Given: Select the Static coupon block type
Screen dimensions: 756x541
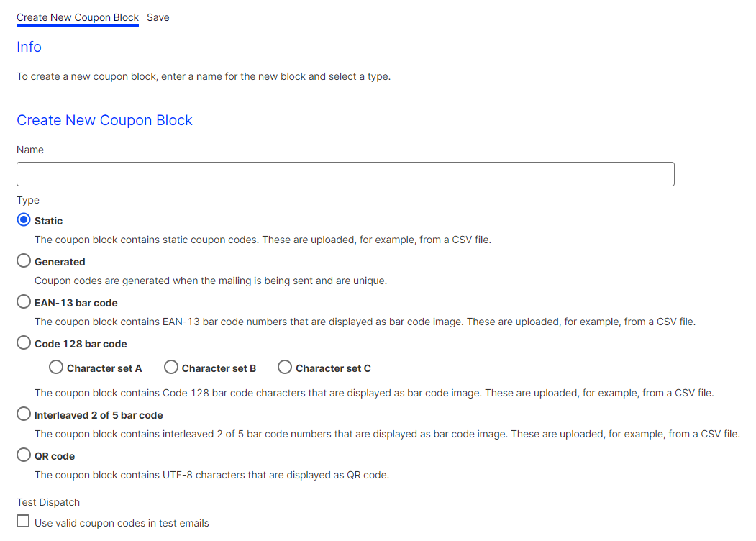Looking at the screenshot, I should (22, 219).
